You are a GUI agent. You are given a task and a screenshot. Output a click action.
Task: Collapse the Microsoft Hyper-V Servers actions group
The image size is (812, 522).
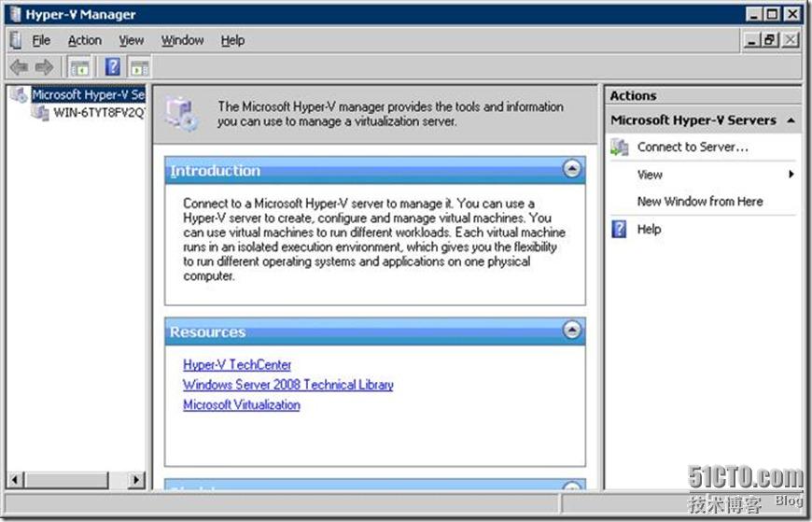point(791,120)
